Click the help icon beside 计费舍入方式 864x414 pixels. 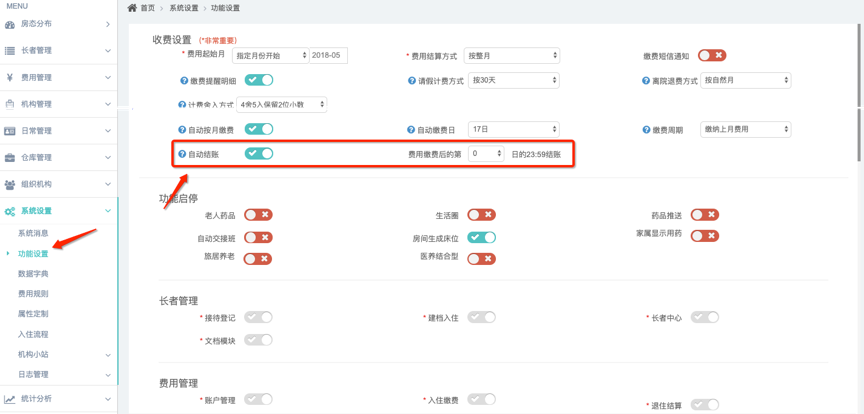pyautogui.click(x=182, y=105)
